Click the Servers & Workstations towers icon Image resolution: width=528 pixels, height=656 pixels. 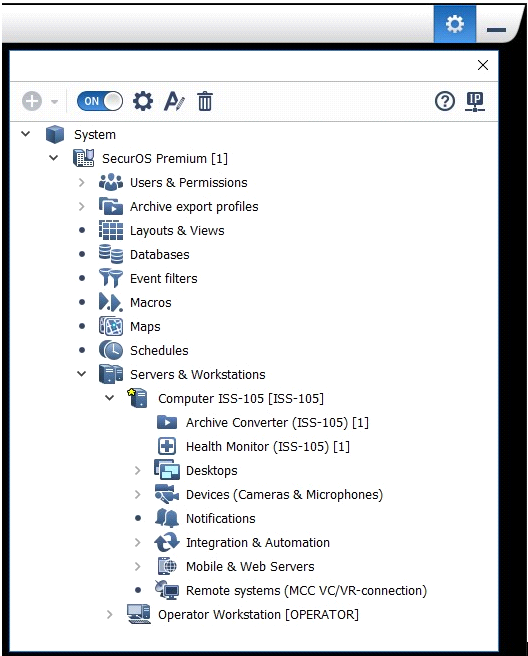111,374
